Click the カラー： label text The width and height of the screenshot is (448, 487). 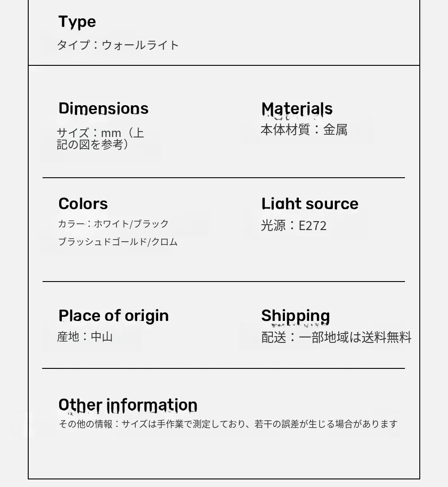[75, 224]
